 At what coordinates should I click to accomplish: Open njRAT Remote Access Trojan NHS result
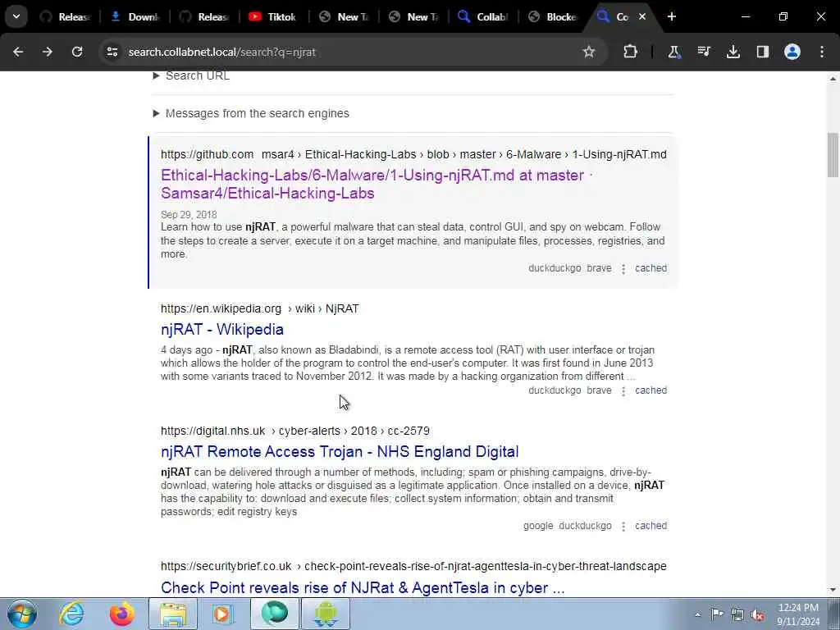(x=340, y=452)
